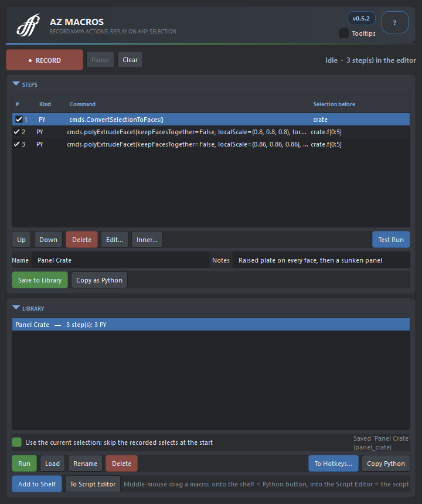The image size is (422, 504).
Task: Delete the selected library macro
Action: click(x=121, y=464)
